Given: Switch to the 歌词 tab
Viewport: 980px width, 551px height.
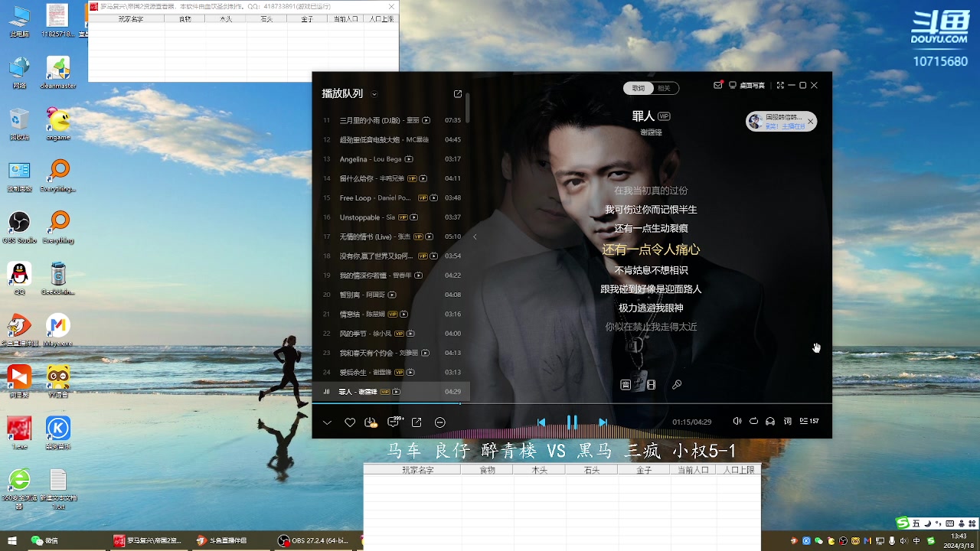Looking at the screenshot, I should click(639, 88).
